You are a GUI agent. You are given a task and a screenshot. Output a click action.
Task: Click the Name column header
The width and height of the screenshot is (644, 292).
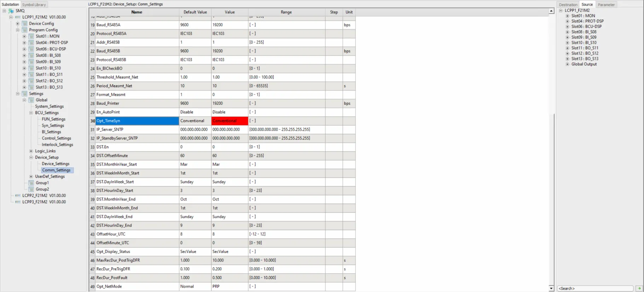click(x=137, y=12)
